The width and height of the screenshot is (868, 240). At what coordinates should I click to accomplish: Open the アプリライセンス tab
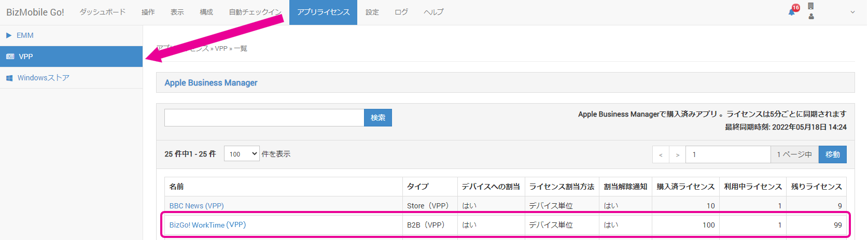pos(323,12)
